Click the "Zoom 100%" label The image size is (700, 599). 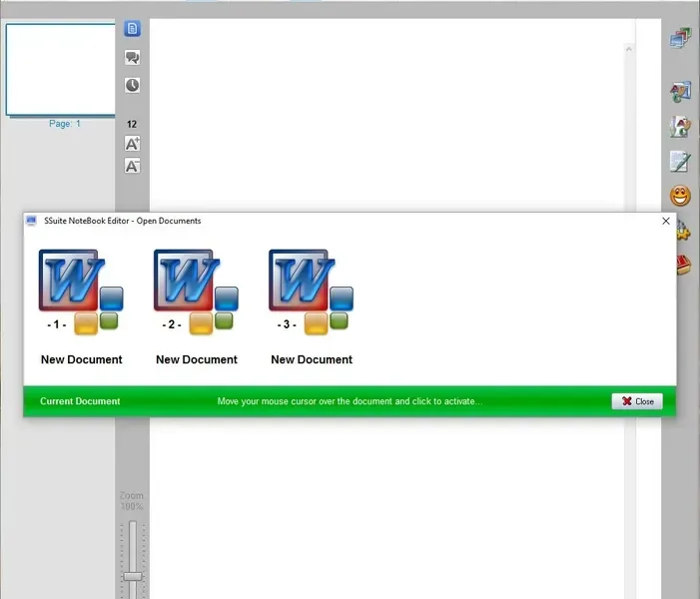click(132, 501)
